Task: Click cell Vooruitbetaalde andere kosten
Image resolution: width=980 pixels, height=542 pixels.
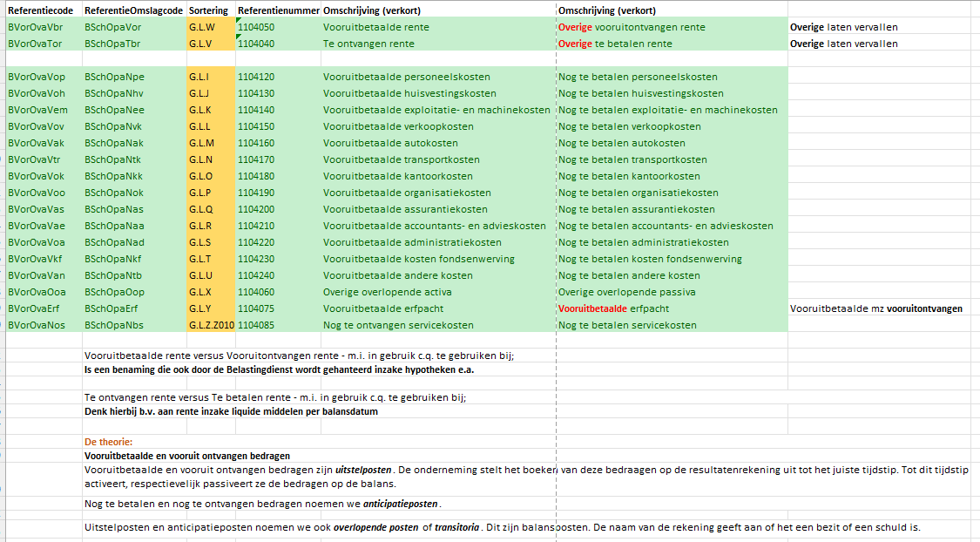Action: tap(438, 275)
